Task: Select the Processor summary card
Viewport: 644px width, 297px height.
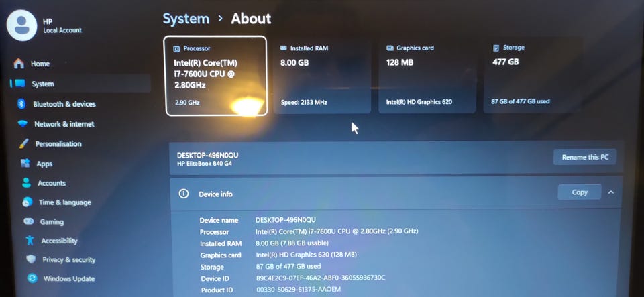Action: point(215,76)
